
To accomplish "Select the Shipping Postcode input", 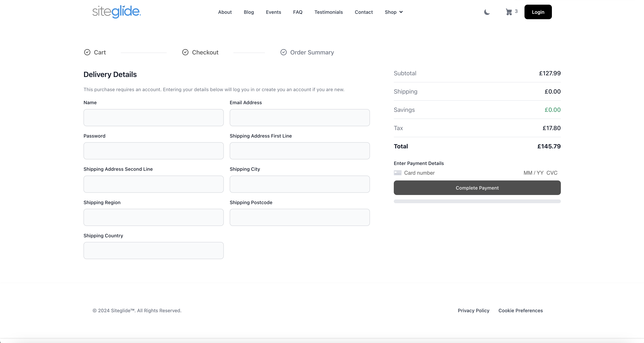I will (x=299, y=217).
